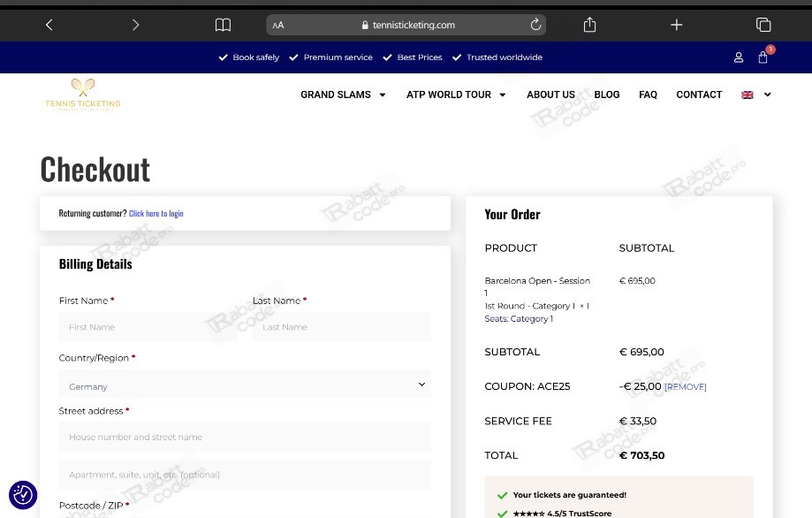This screenshot has width=812, height=518.
Task: Click the 'Seats: Category 1' text
Action: pyautogui.click(x=519, y=318)
